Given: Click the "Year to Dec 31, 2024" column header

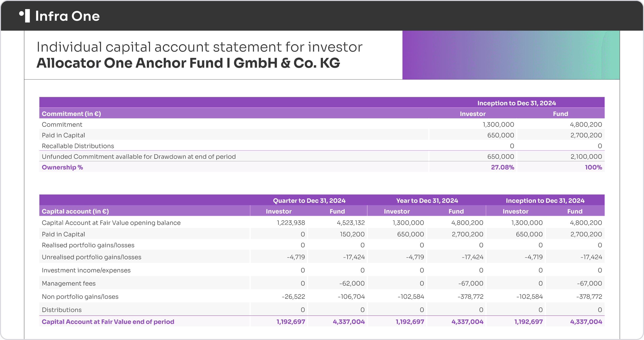Looking at the screenshot, I should (427, 201).
